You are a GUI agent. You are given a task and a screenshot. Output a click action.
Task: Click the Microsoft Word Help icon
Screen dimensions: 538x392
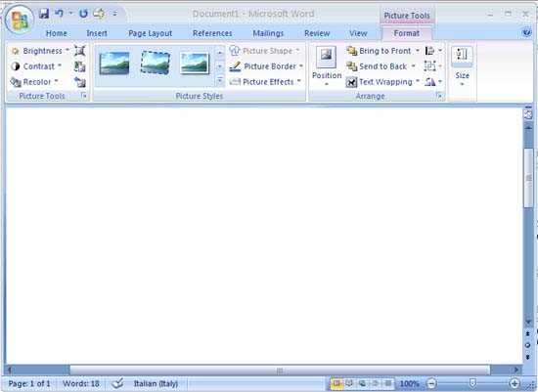pos(526,33)
